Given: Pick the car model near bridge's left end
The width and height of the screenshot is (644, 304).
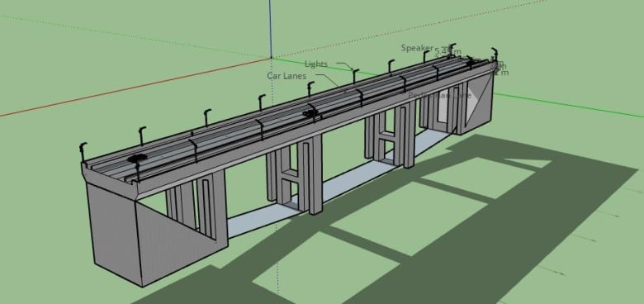Looking at the screenshot, I should click(137, 158).
